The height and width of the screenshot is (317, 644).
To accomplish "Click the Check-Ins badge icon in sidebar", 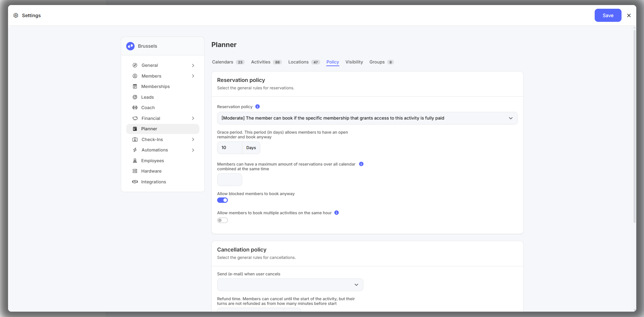I will pyautogui.click(x=135, y=139).
